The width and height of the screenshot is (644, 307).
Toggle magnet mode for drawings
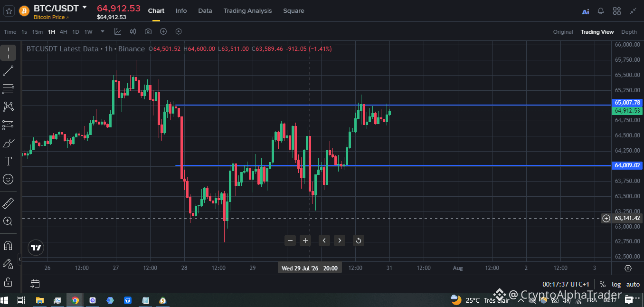point(8,246)
